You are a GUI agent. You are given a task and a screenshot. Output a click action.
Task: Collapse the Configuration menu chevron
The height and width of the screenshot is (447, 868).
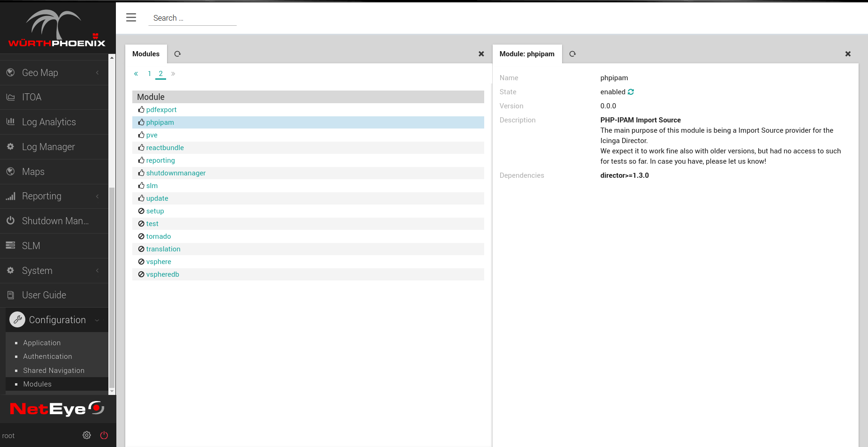pos(98,320)
